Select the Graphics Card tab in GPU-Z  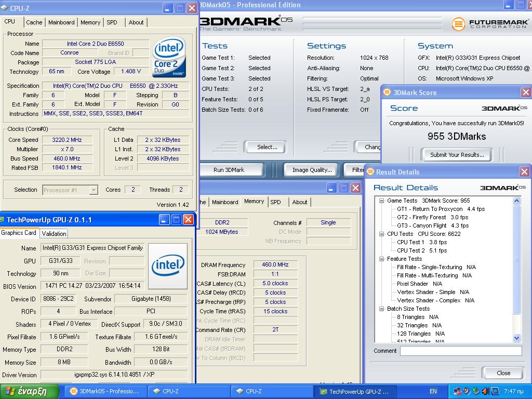click(19, 233)
